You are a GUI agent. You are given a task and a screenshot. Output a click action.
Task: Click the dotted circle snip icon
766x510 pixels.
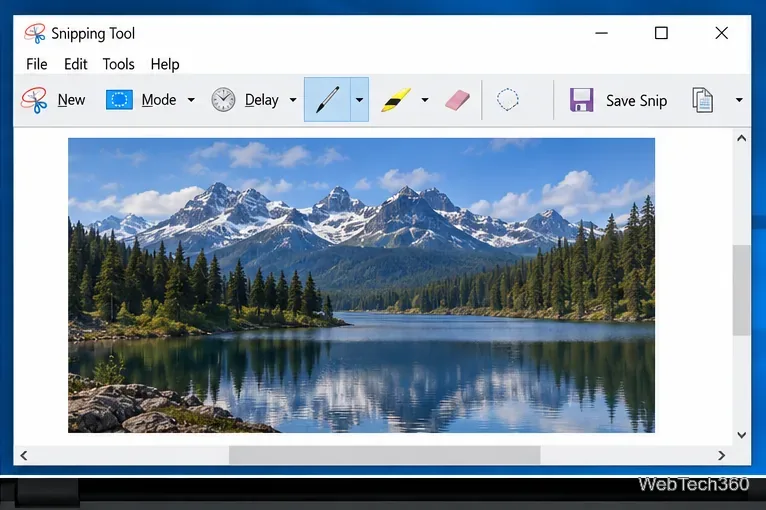[508, 100]
